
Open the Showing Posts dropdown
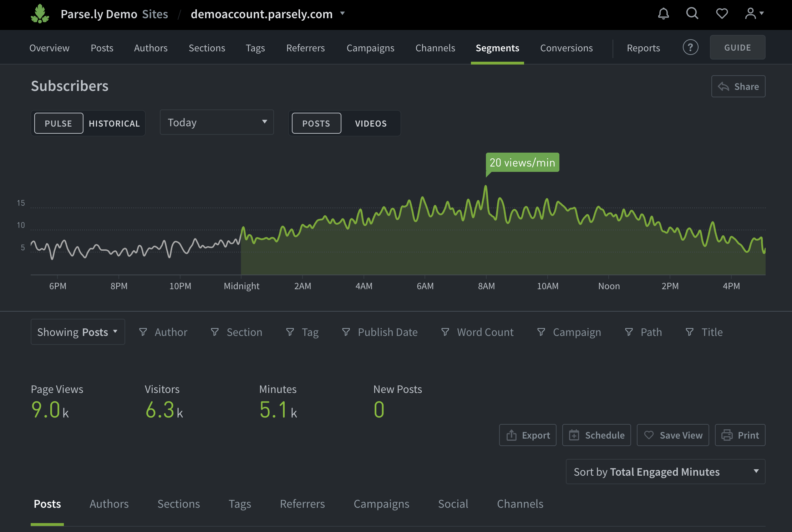pyautogui.click(x=78, y=332)
